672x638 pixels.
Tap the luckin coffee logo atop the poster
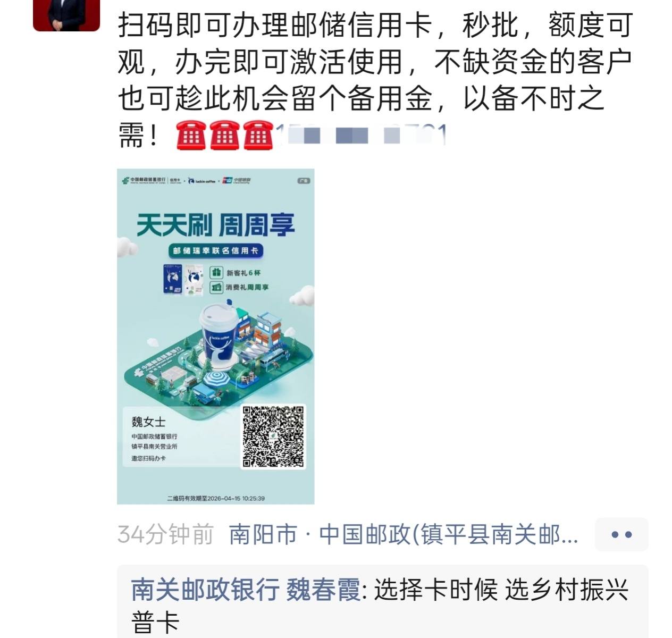click(202, 181)
